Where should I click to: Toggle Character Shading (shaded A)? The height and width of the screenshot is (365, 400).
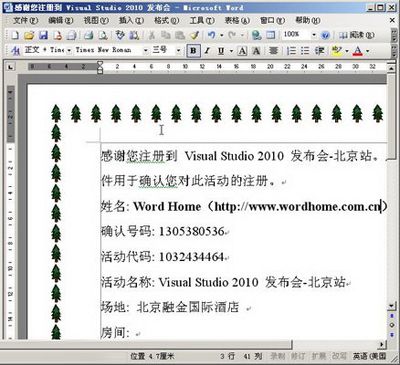click(256, 51)
